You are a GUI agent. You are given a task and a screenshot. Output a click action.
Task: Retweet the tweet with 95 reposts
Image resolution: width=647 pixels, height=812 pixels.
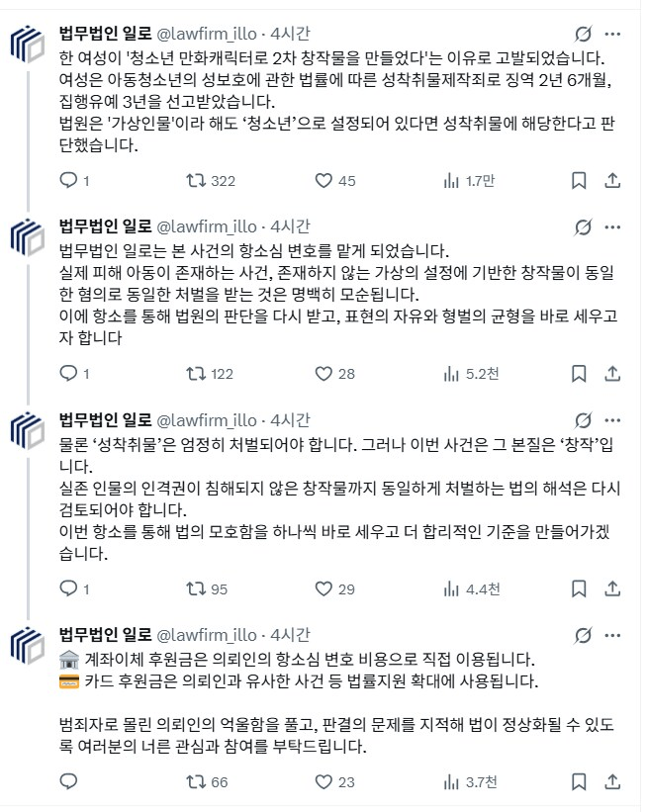[197, 588]
